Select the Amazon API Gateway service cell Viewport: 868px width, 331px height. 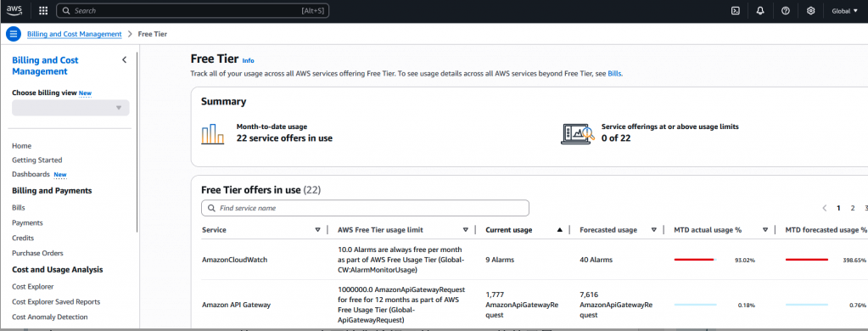point(237,305)
